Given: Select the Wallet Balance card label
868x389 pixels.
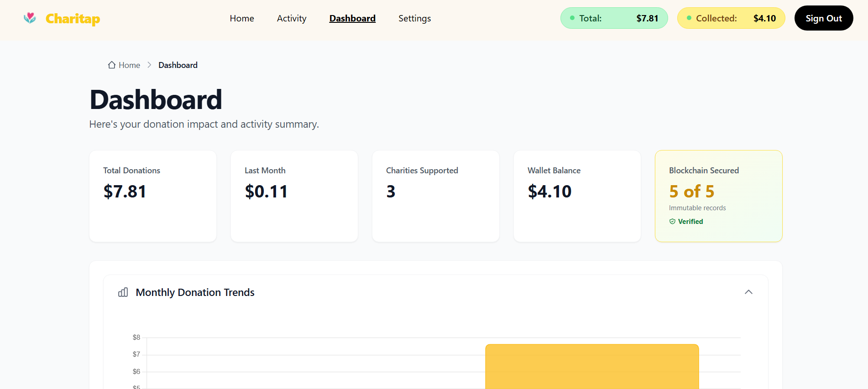Looking at the screenshot, I should pyautogui.click(x=554, y=171).
